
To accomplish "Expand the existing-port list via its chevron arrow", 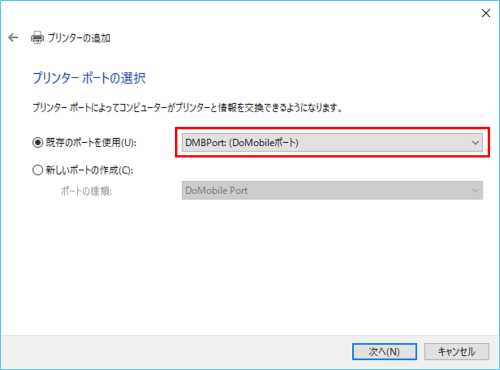I will [x=475, y=143].
